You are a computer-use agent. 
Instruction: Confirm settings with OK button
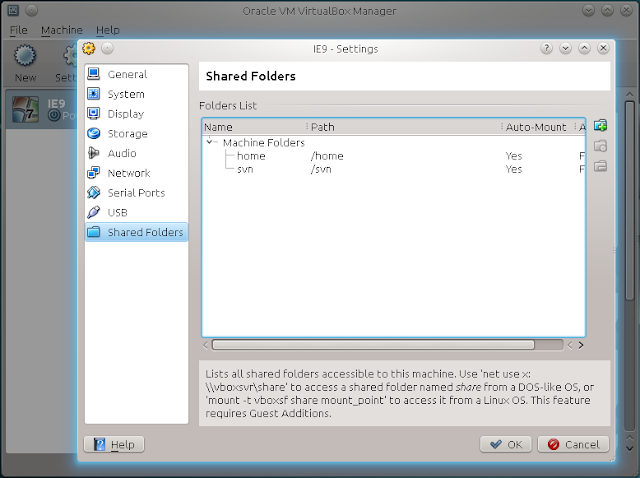(506, 444)
